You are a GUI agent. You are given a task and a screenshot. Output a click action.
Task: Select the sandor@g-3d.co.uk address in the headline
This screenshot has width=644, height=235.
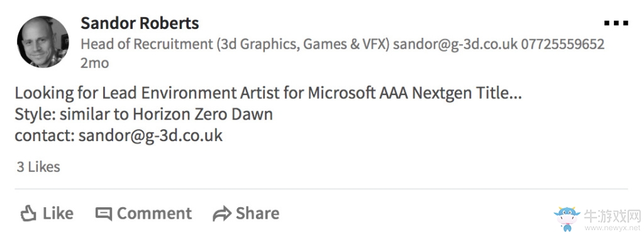click(x=455, y=43)
